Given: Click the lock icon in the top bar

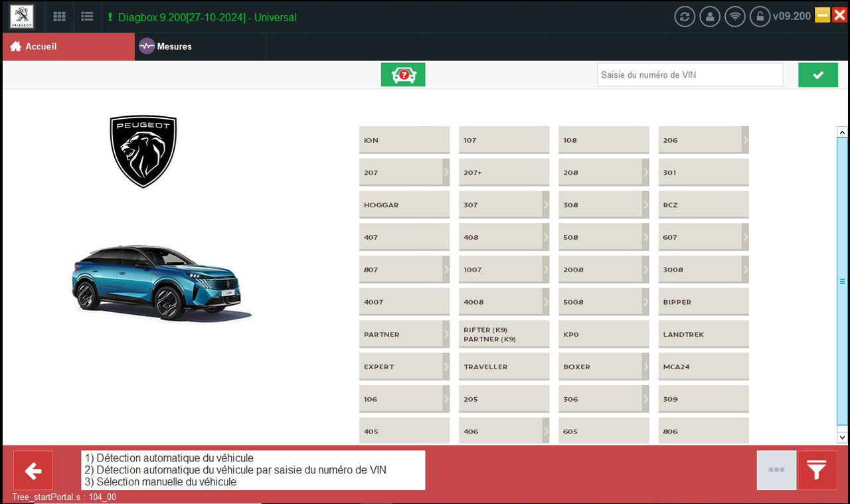Looking at the screenshot, I should coord(760,16).
